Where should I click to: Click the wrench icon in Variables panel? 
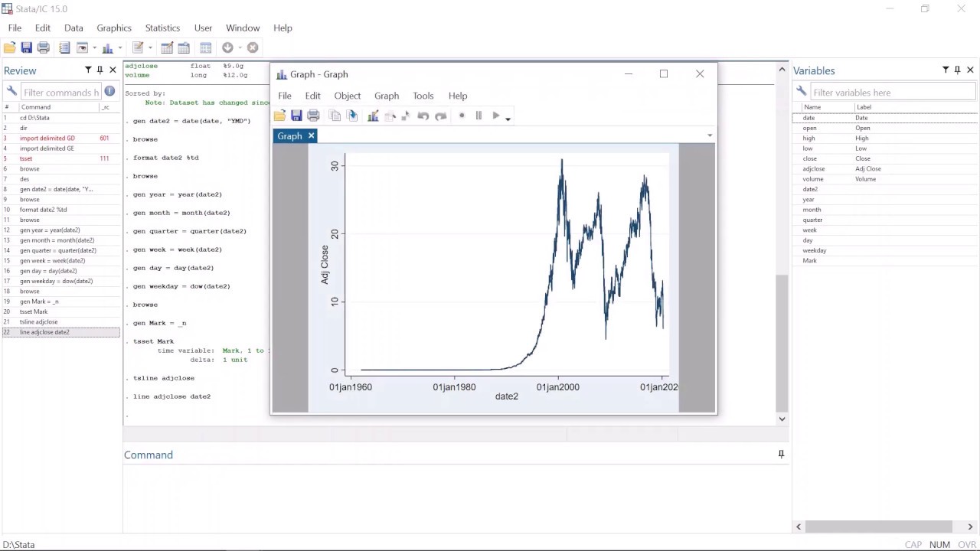[801, 92]
